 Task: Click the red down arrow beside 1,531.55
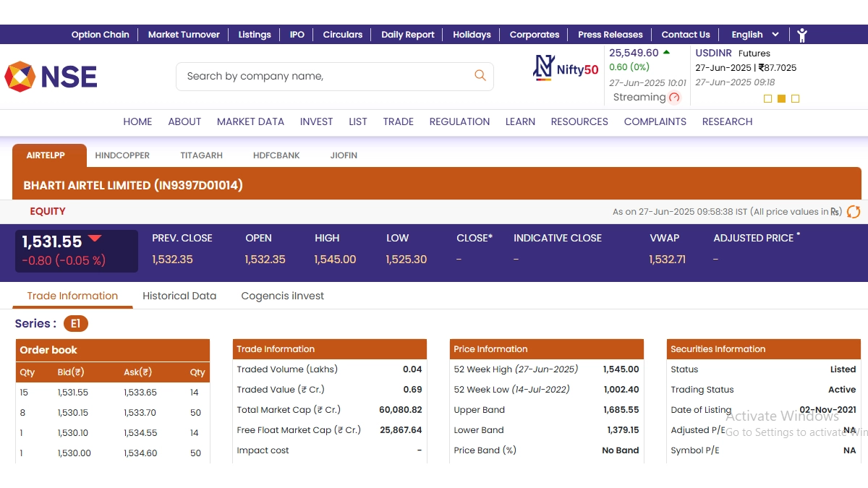(x=95, y=239)
